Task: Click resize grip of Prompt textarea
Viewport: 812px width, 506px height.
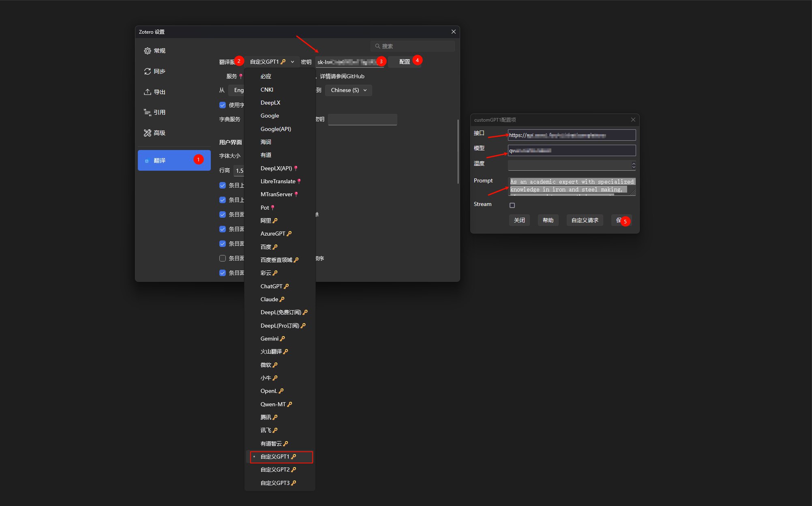Action: point(633,193)
